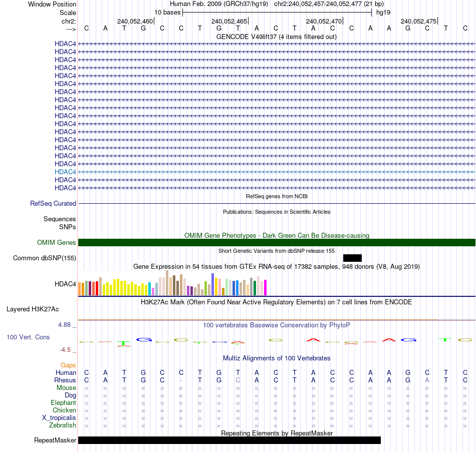The width and height of the screenshot is (476, 452).
Task: Click the faded mismatched C in Rhesus row
Action: coord(237,380)
